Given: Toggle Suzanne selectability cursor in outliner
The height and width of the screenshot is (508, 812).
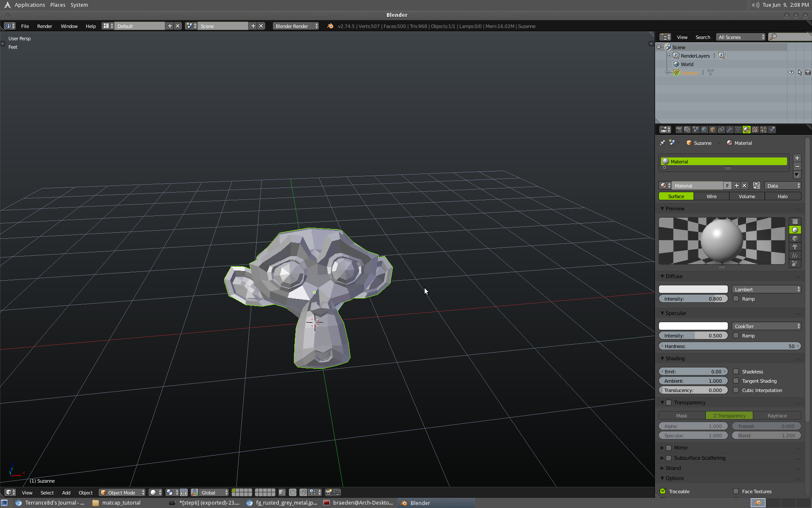Looking at the screenshot, I should coord(800,72).
